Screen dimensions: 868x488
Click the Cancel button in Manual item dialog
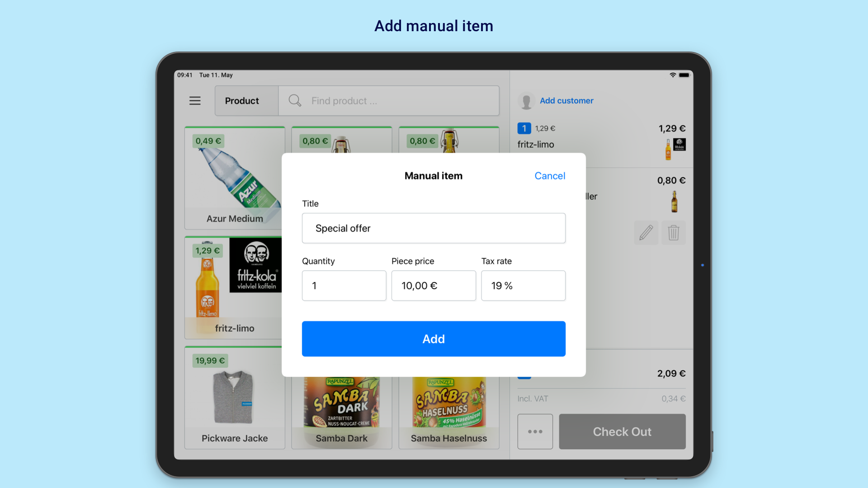click(x=550, y=175)
